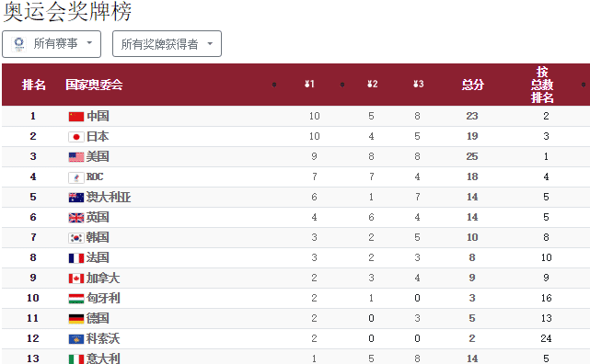
Task: Click the Australia flag icon
Action: click(x=76, y=198)
